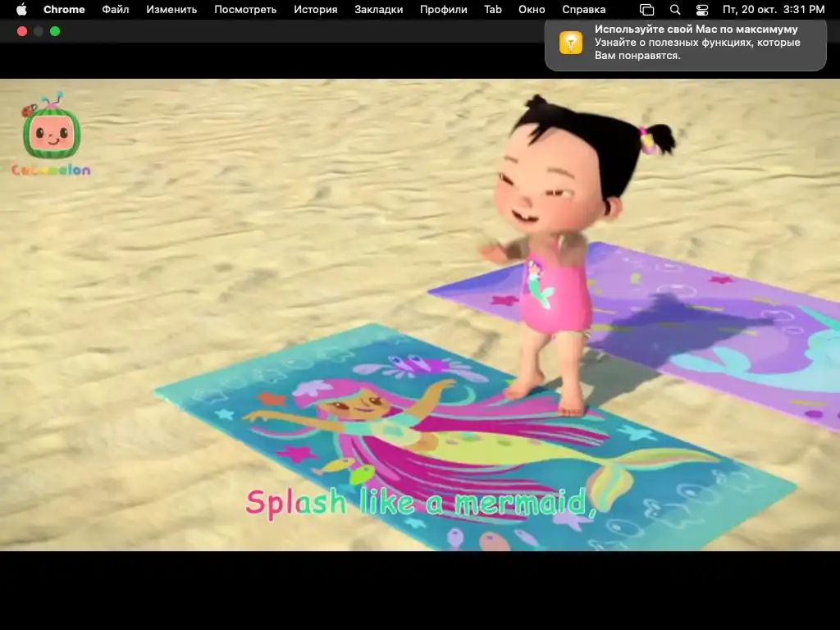
Task: Open the Окно menu
Action: pyautogui.click(x=532, y=10)
